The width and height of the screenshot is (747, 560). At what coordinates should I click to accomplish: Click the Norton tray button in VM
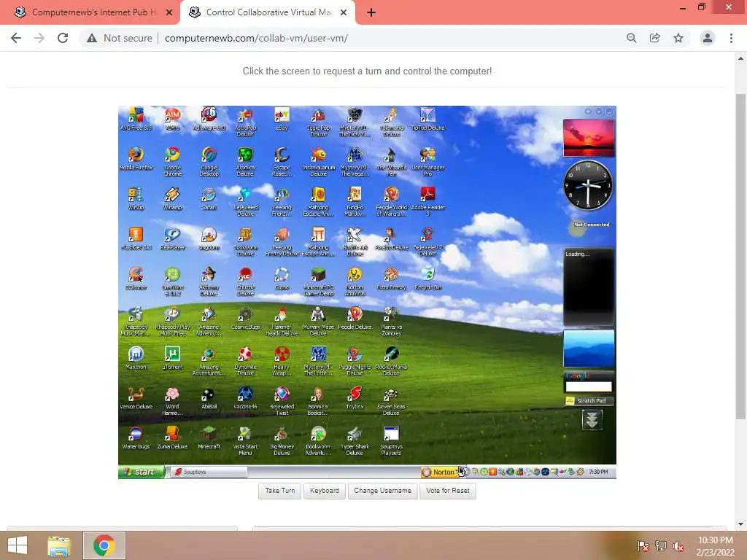tap(439, 472)
